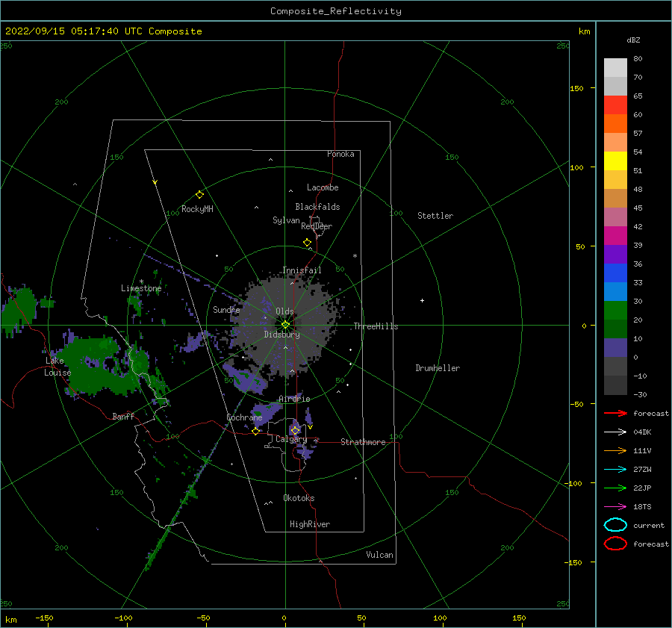Click the yellow diamond marker inside Calgary
The width and height of the screenshot is (672, 628).
click(295, 430)
